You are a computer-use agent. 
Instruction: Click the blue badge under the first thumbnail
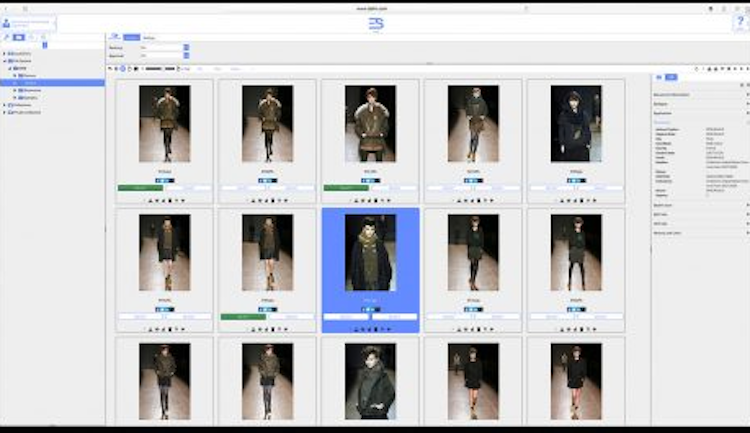[165, 180]
